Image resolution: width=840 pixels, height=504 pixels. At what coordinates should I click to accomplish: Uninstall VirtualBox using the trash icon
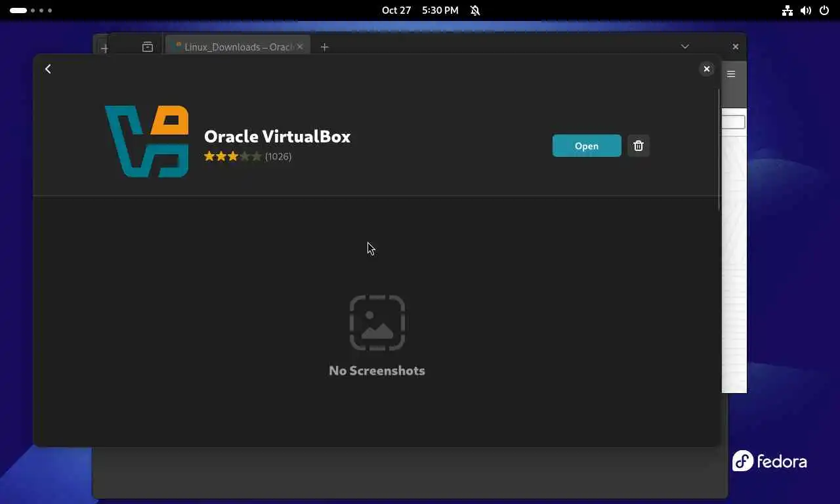(639, 146)
